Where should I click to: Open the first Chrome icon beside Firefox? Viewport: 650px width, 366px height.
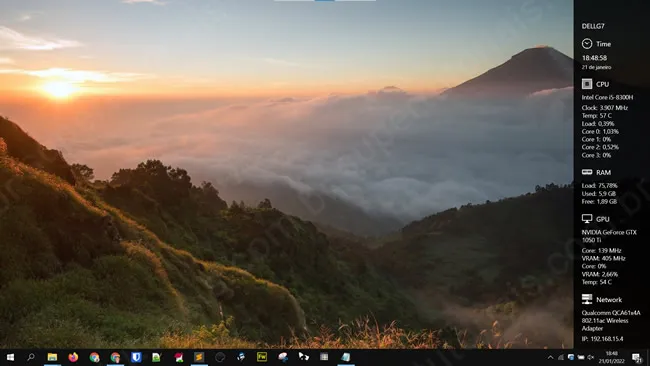[95, 357]
